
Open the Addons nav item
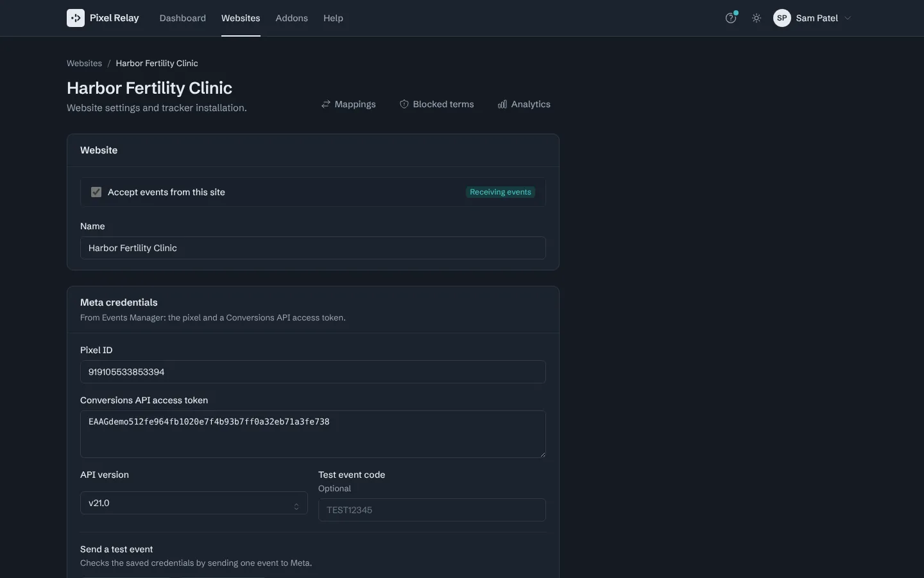pos(292,18)
